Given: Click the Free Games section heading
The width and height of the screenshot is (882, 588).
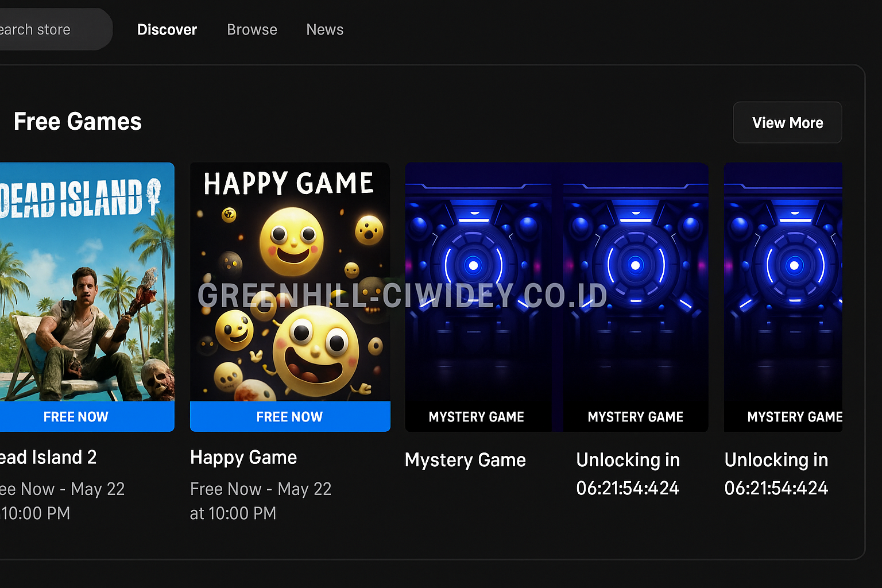Looking at the screenshot, I should click(x=78, y=122).
